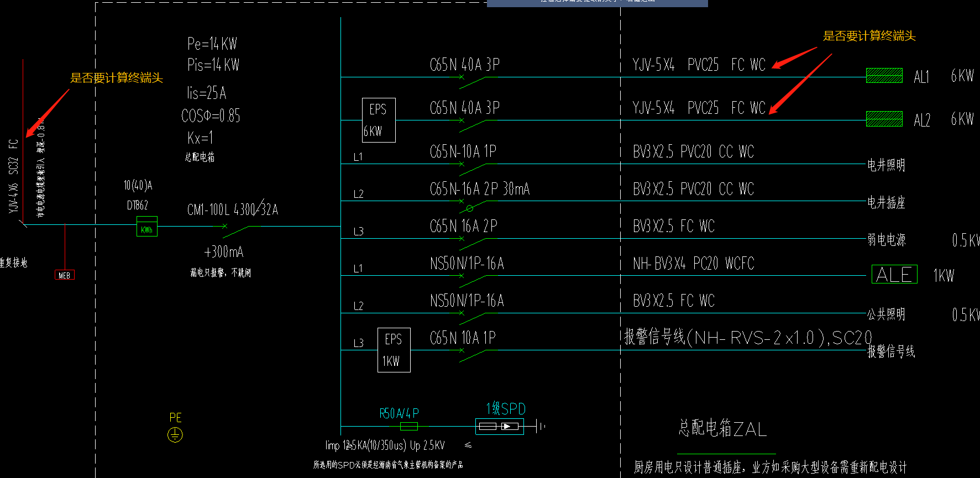Select the 1KW text beside ALE
The image size is (980, 478).
tap(944, 276)
